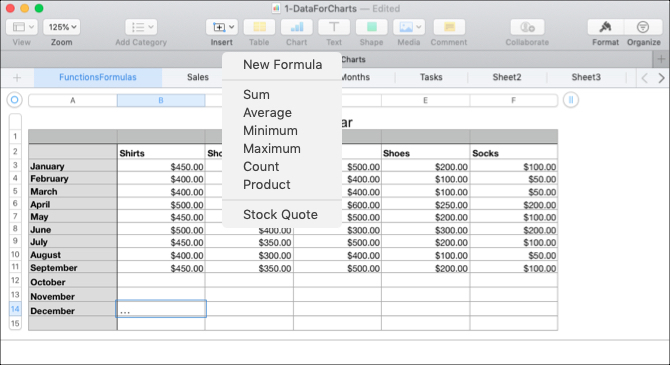The height and width of the screenshot is (365, 670).
Task: Click the December Shirts cell
Action: coord(161,309)
